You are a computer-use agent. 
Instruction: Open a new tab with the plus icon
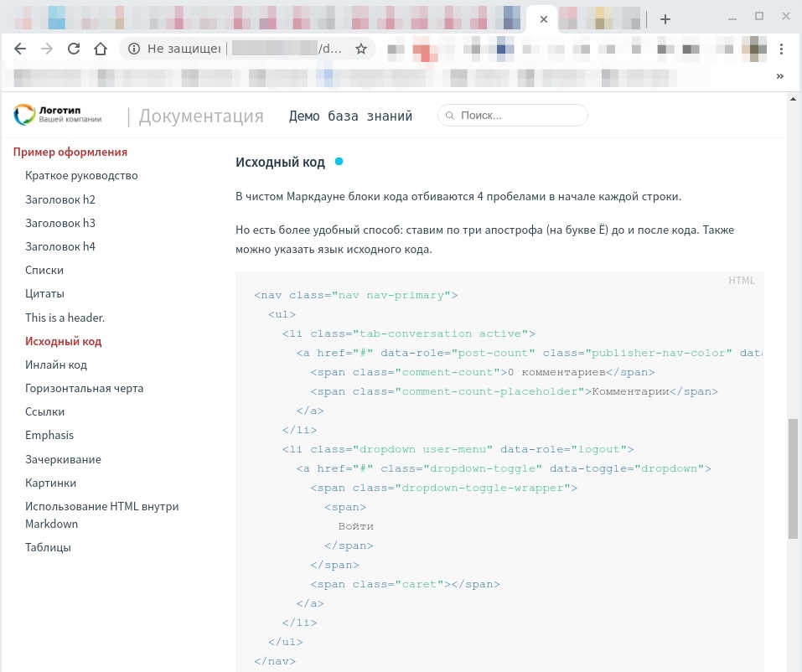(665, 17)
